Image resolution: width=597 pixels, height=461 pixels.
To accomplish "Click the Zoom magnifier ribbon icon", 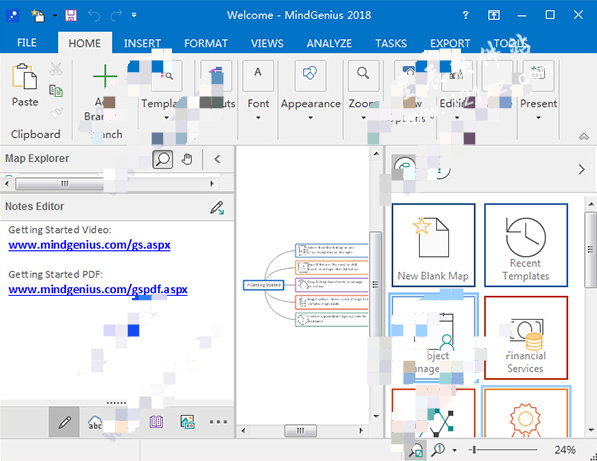I will coord(363,75).
